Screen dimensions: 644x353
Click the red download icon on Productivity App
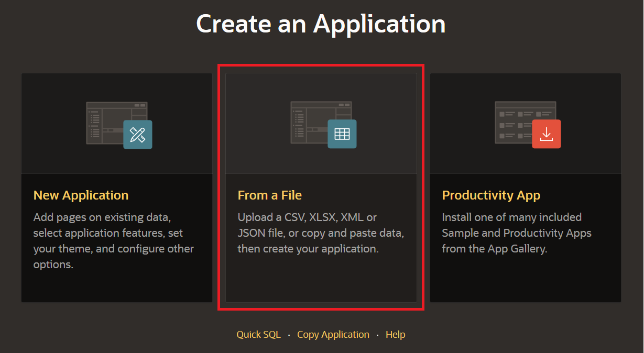click(x=546, y=134)
